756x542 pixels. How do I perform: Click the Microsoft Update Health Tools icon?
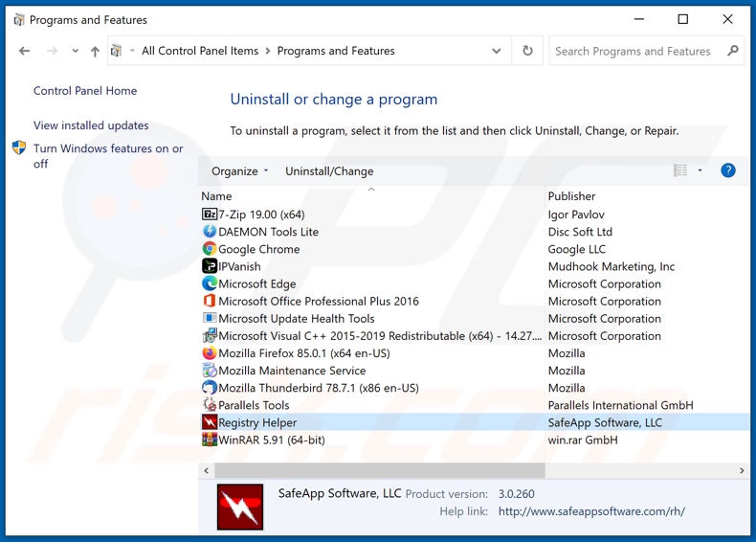tap(210, 319)
